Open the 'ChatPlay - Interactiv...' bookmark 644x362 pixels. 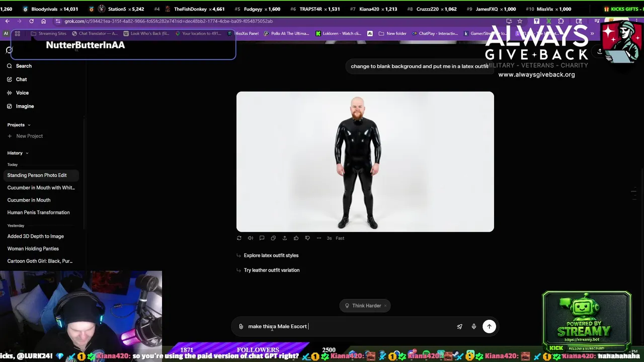point(435,34)
